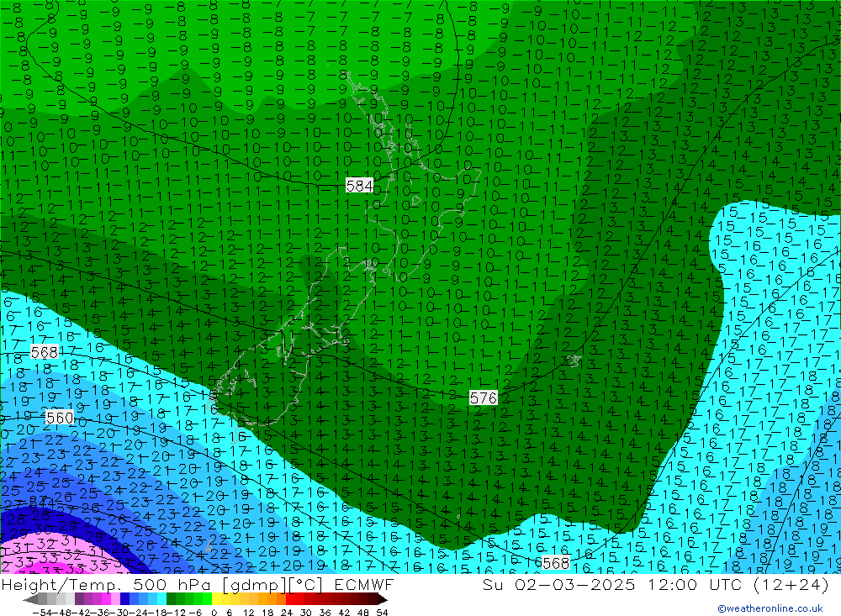Pick the yellow swatch above the 0 label
This screenshot has height=616, width=841.
click(217, 599)
